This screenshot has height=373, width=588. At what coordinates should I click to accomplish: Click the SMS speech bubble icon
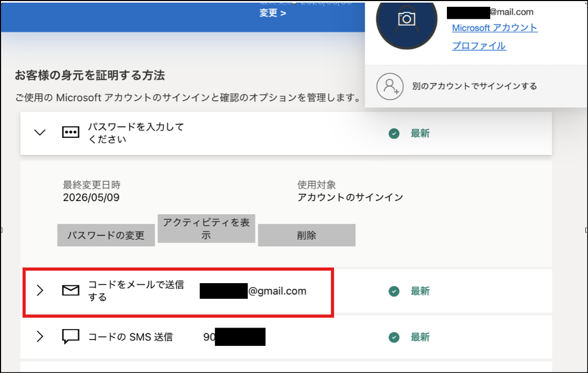tap(71, 336)
